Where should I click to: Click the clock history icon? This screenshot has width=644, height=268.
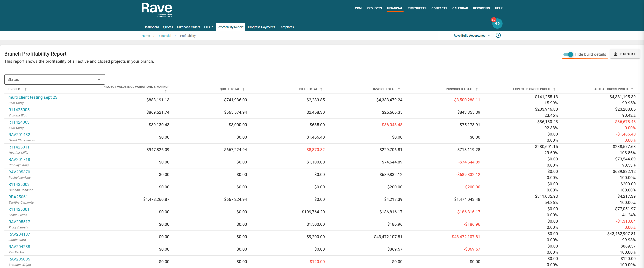tap(498, 35)
